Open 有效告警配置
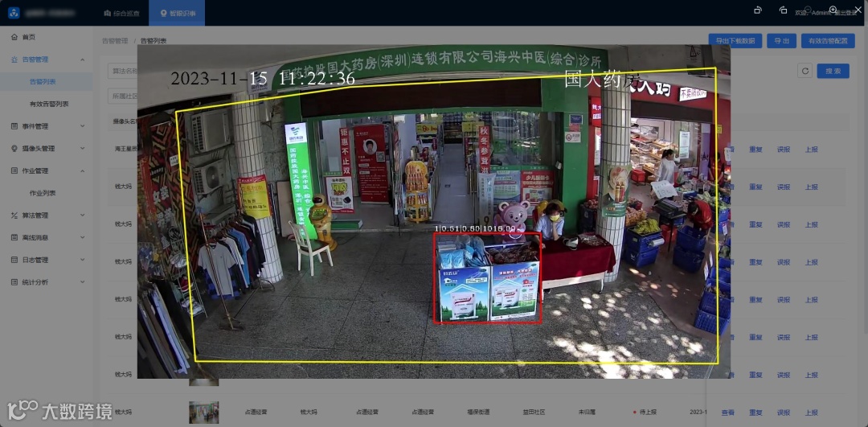Image resolution: width=868 pixels, height=427 pixels. pos(828,40)
